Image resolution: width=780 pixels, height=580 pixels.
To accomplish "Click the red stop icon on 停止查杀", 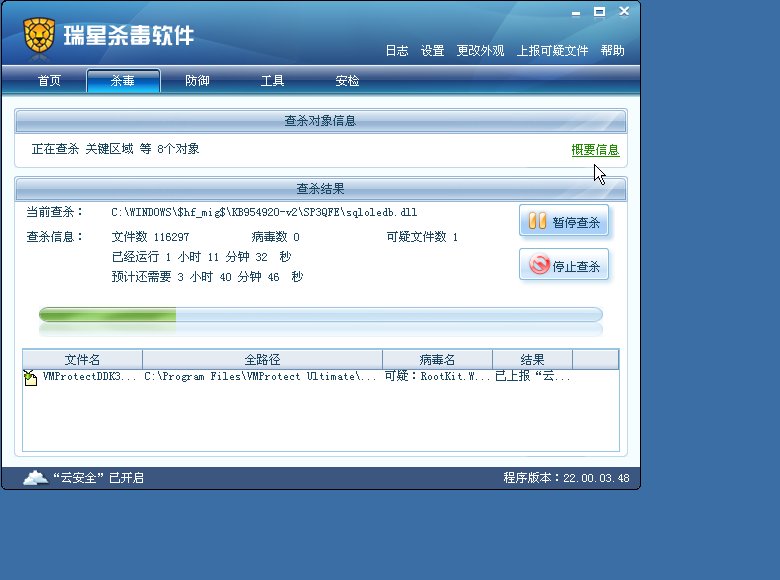I will point(539,265).
